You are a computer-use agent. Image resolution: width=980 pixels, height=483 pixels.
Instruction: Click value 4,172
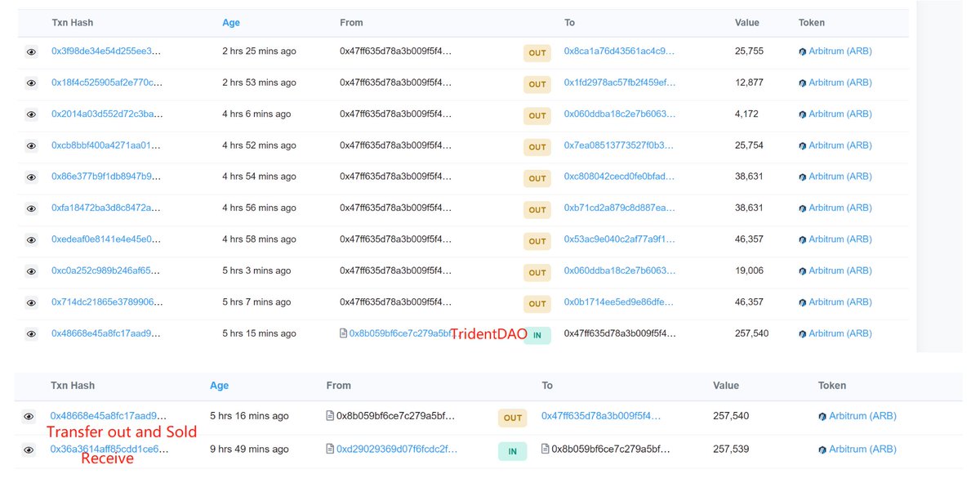click(x=746, y=114)
